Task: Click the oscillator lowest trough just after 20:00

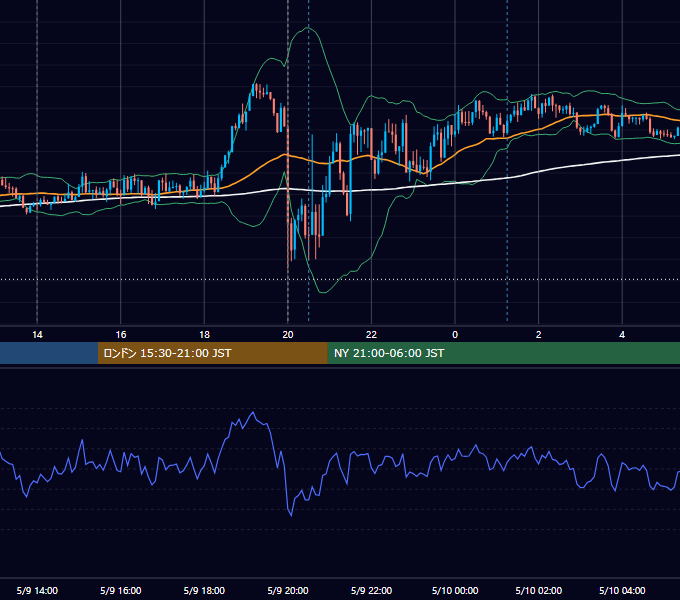Action: (291, 515)
